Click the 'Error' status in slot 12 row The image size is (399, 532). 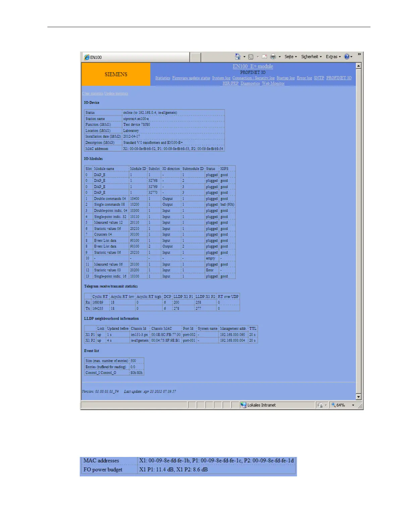[x=210, y=270]
